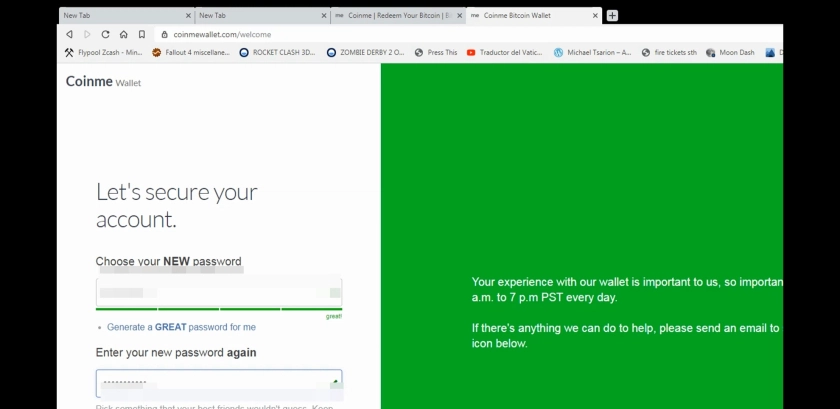Open the fire tickets sth bookmark
Screen dimensions: 840x409
(x=669, y=53)
